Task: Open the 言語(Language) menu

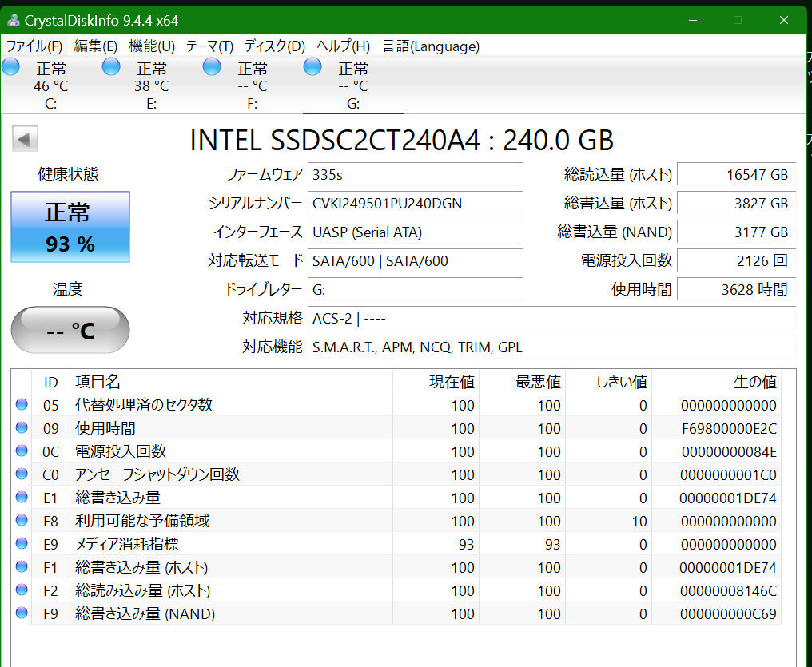Action: [x=431, y=46]
